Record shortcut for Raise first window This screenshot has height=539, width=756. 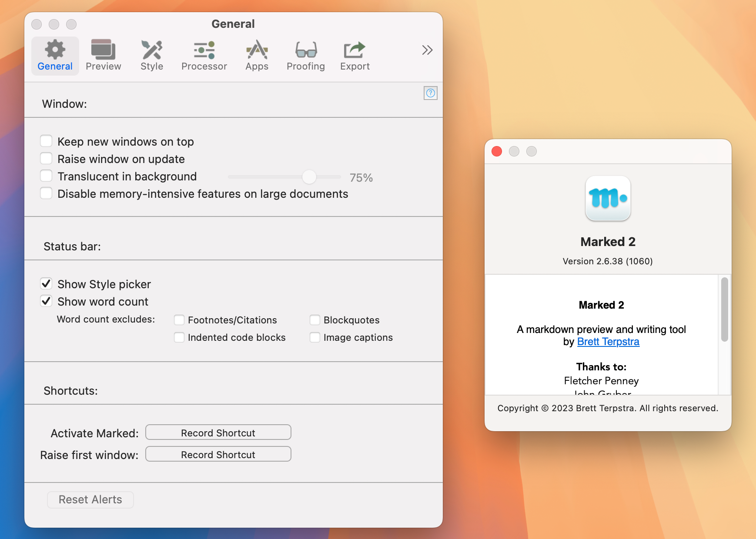[x=218, y=454]
